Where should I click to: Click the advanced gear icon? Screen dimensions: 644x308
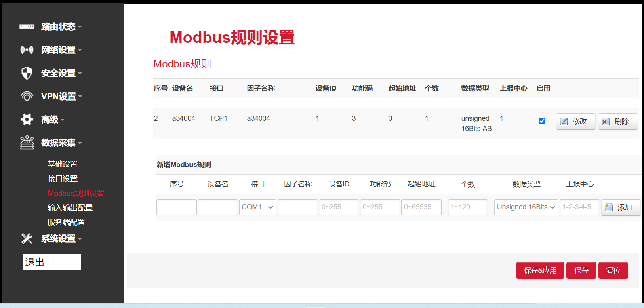[x=27, y=119]
